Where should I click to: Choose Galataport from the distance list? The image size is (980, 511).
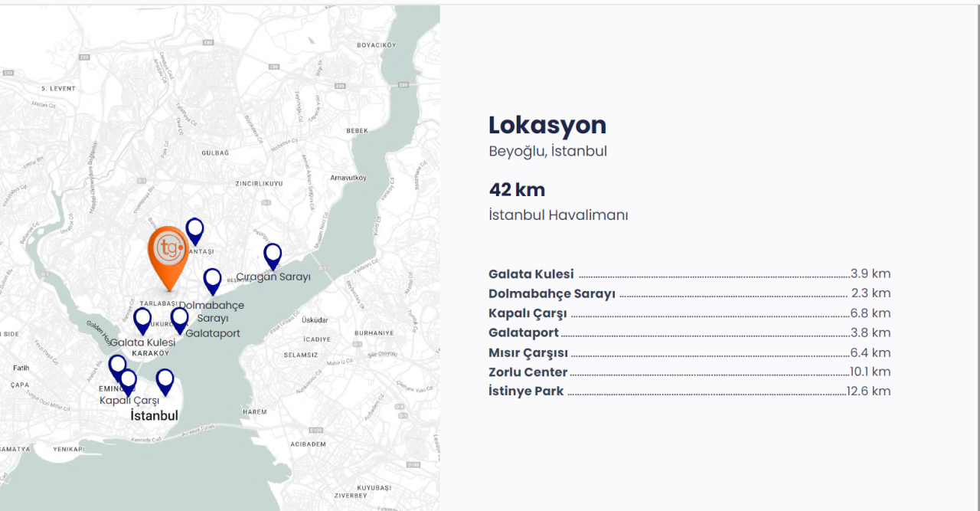pos(524,333)
